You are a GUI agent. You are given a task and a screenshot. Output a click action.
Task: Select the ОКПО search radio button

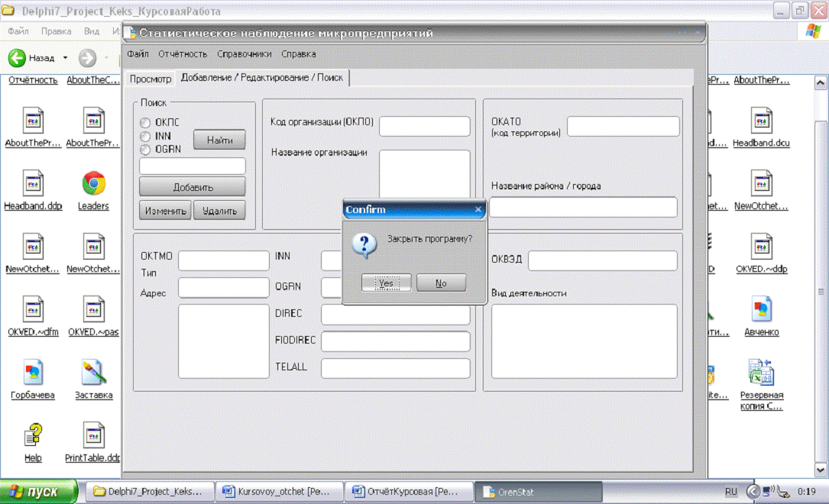click(x=145, y=122)
